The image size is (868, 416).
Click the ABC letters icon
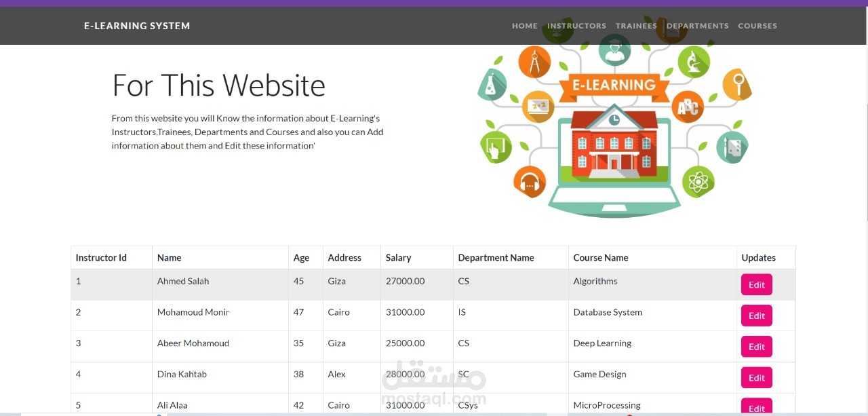pos(688,107)
